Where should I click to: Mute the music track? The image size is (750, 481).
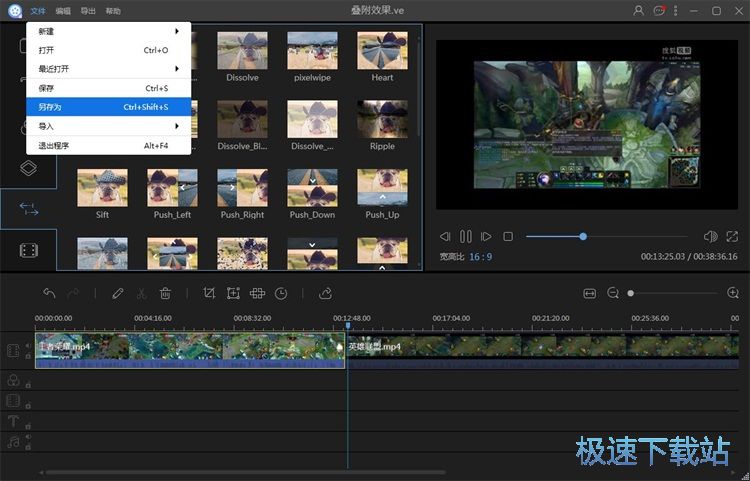pyautogui.click(x=28, y=437)
